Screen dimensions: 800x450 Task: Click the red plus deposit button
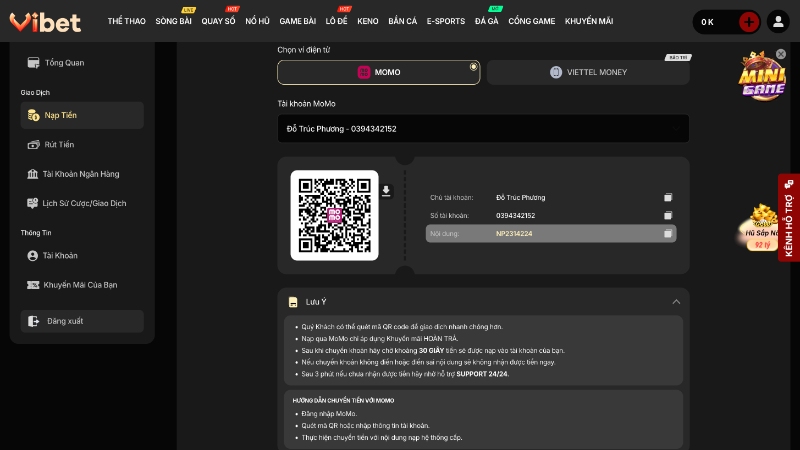click(x=748, y=22)
